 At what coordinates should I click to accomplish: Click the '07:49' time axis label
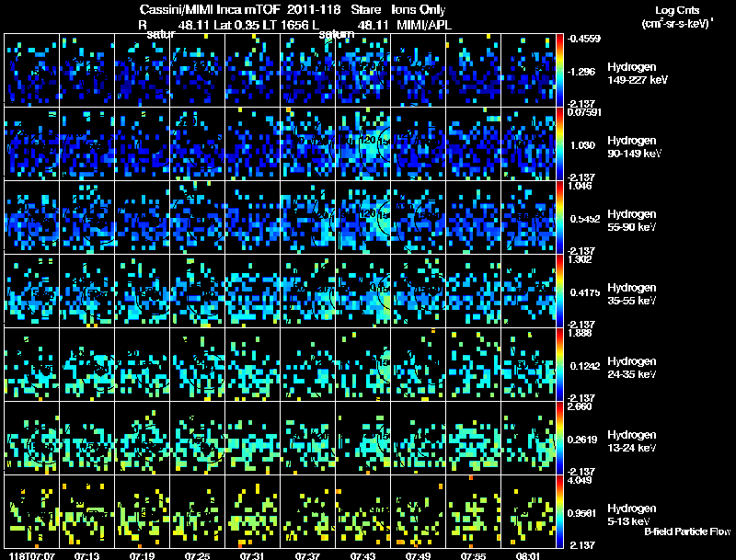click(x=418, y=555)
